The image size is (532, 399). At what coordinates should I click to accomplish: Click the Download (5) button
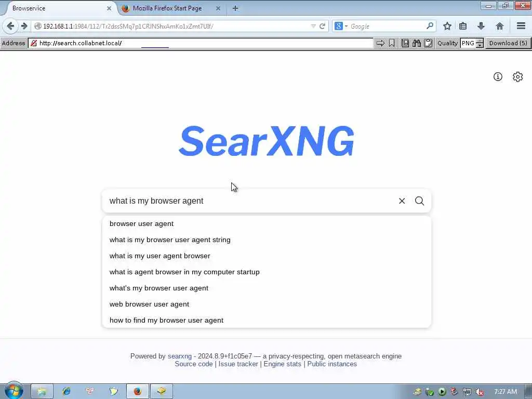pos(508,43)
